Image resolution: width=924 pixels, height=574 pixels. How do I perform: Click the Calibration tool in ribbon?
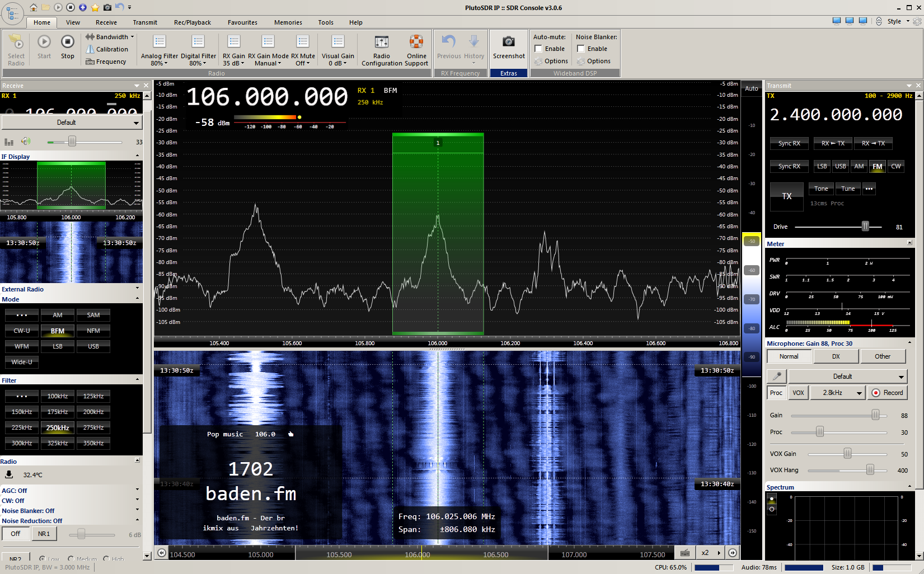pyautogui.click(x=107, y=49)
